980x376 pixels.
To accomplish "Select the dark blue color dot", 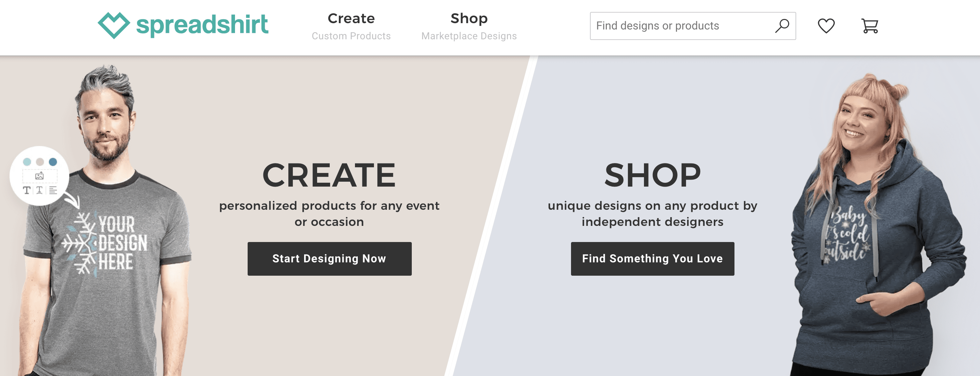I will tap(53, 162).
